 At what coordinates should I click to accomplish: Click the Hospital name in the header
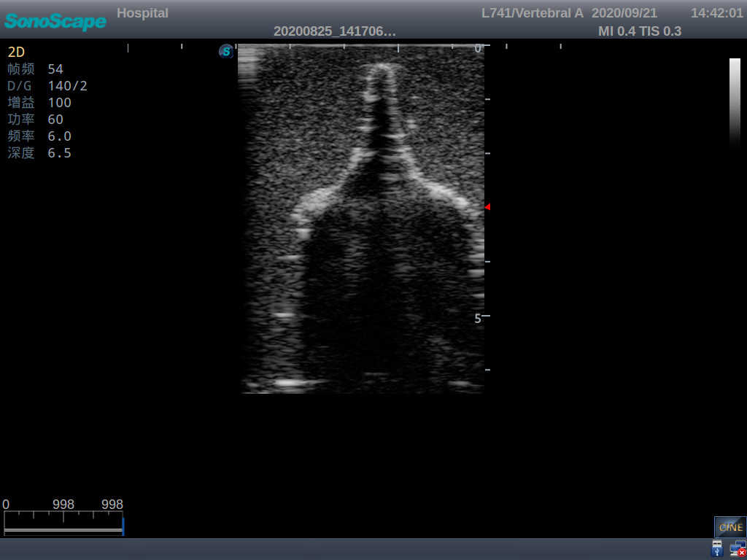pyautogui.click(x=142, y=12)
